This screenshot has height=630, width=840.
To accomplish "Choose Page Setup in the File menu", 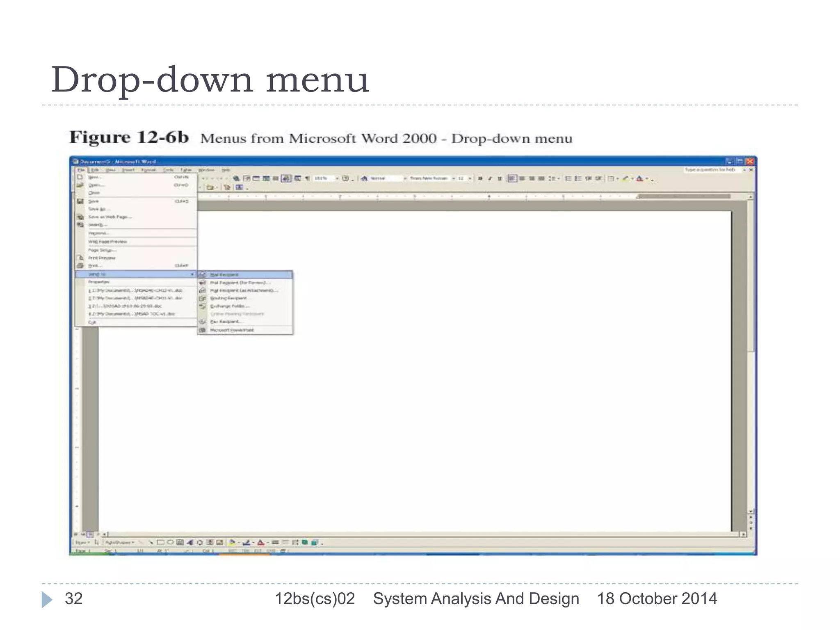I will [136, 250].
